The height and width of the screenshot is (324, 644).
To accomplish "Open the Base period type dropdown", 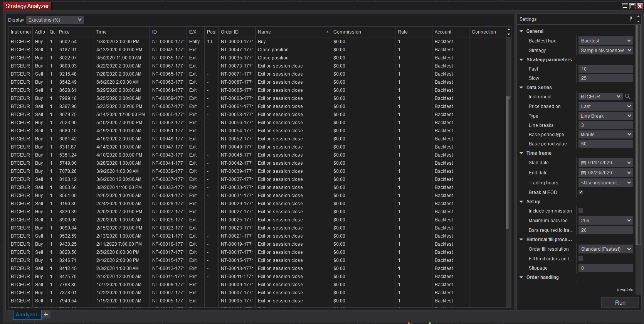I will (x=605, y=134).
